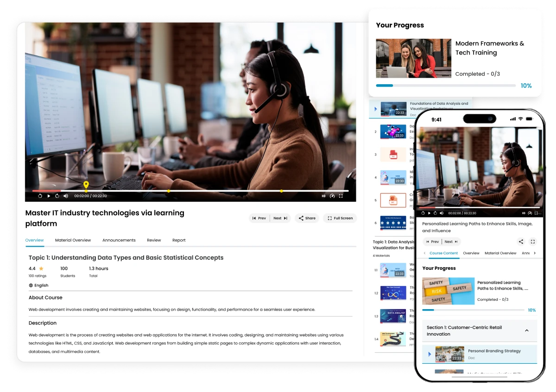Tap the phone's round fullscreen icon button

point(532,242)
